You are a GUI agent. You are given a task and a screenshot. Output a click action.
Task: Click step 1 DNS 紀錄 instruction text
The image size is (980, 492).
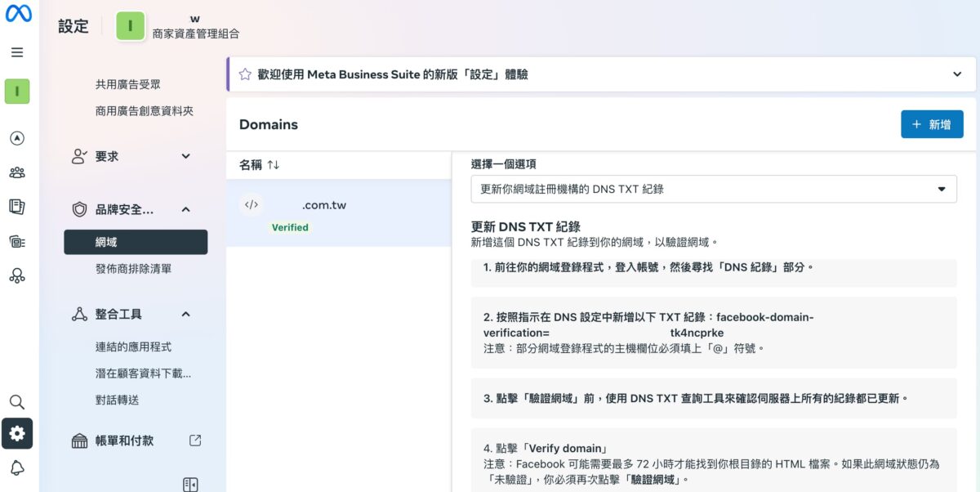coord(648,267)
